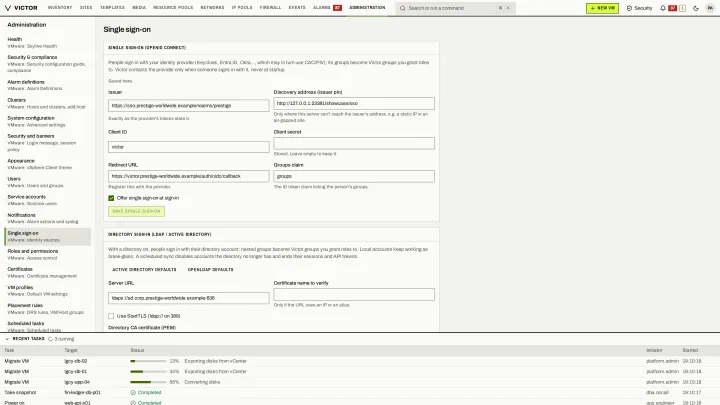This screenshot has width=720, height=405.
Task: Click the Completed check icon for Take snapshot
Action: click(x=133, y=393)
